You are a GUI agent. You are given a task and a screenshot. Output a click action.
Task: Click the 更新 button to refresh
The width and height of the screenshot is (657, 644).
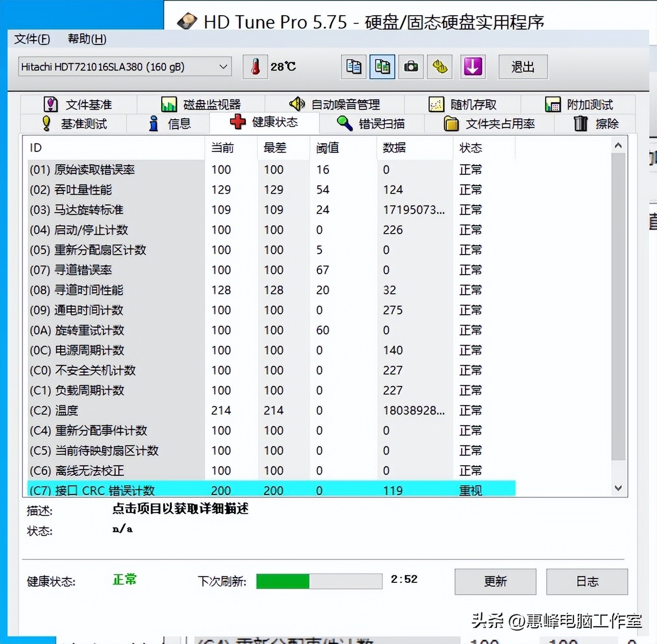(495, 582)
